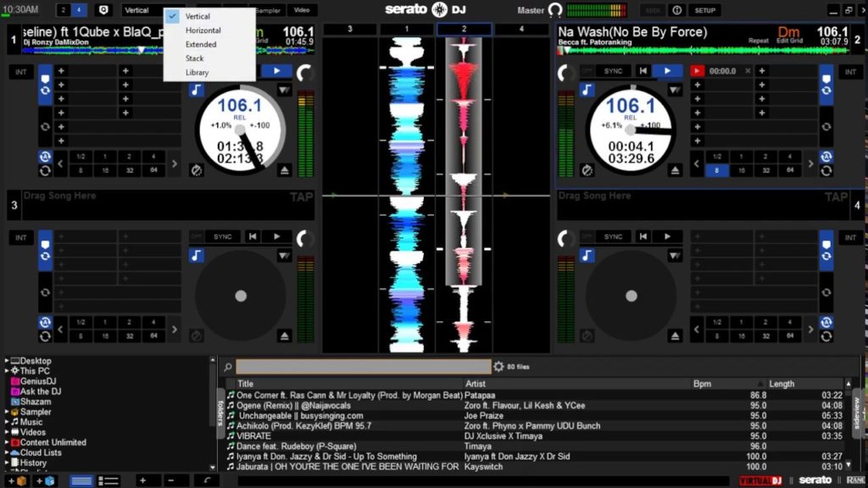Toggle INT mode on deck 2
Image resolution: width=868 pixels, height=488 pixels.
850,72
